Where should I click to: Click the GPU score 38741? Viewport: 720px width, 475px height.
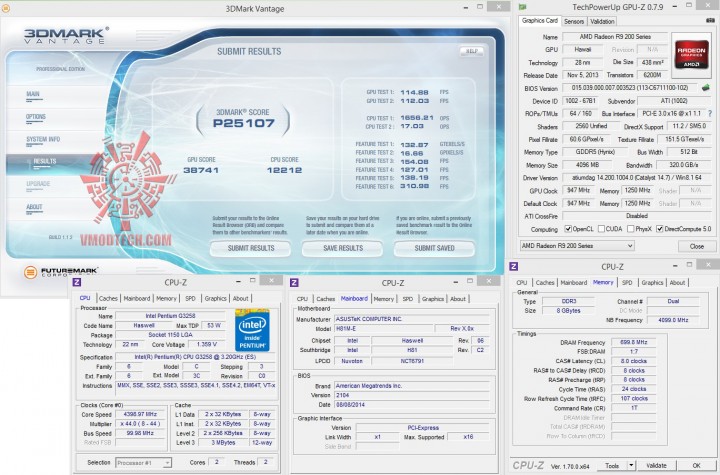pyautogui.click(x=201, y=170)
